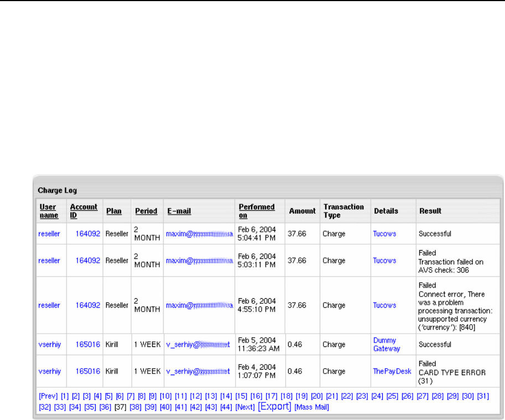The image size is (505, 420).
Task: Go to page [20]
Action: pos(316,396)
